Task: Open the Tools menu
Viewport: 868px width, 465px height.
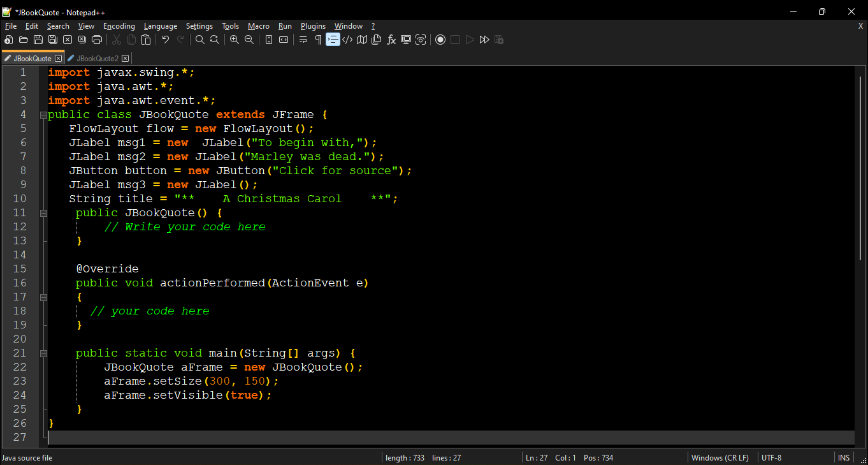Action: 231,26
